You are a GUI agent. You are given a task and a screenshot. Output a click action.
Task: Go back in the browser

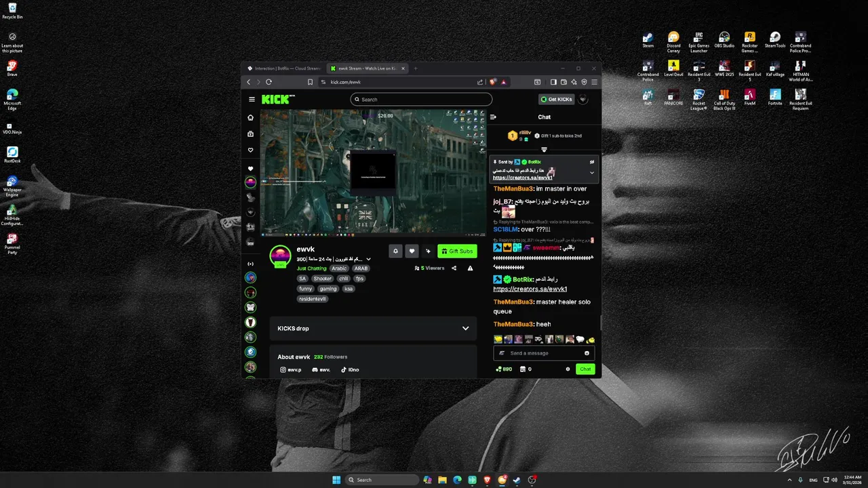pos(248,82)
